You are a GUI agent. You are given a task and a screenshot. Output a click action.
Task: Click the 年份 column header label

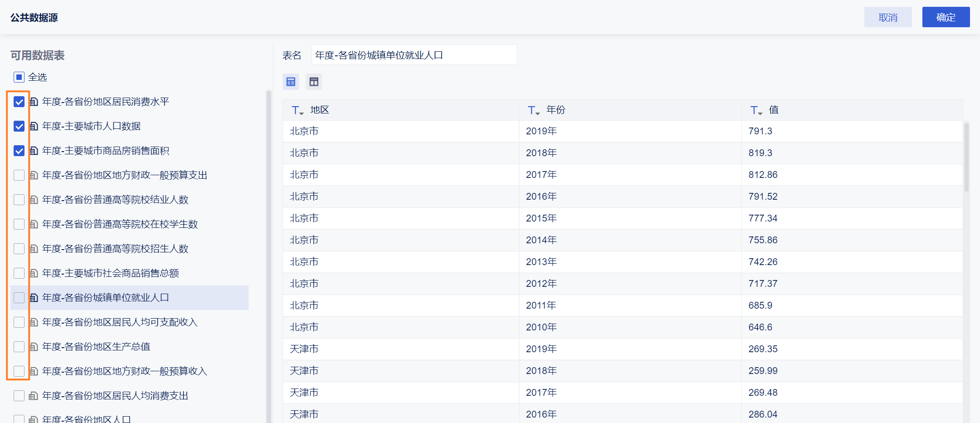556,110
